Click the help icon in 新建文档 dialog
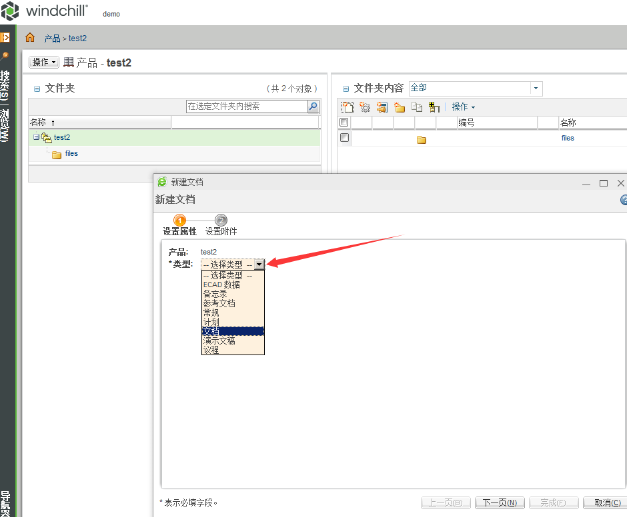The width and height of the screenshot is (627, 517). click(622, 200)
